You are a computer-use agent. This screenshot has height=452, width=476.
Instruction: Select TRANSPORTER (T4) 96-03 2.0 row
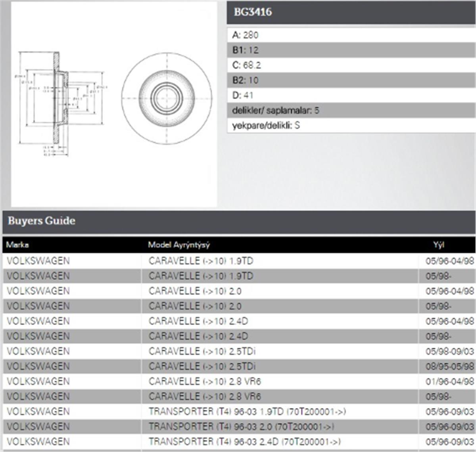click(239, 427)
